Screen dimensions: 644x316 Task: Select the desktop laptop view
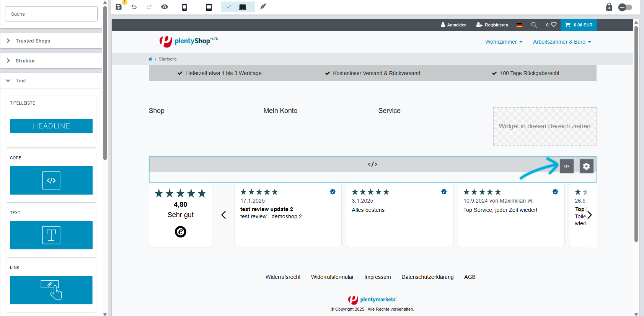pyautogui.click(x=243, y=7)
